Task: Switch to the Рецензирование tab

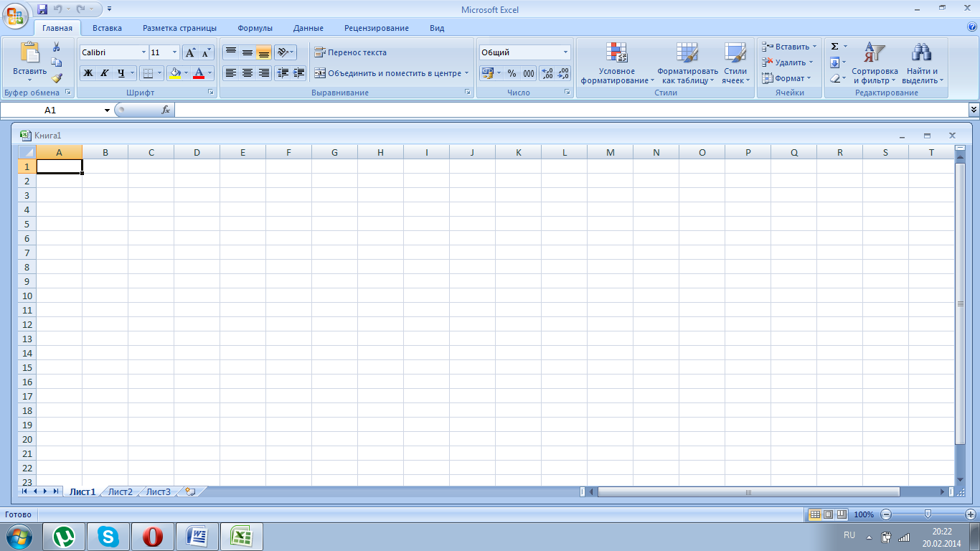Action: [x=377, y=28]
